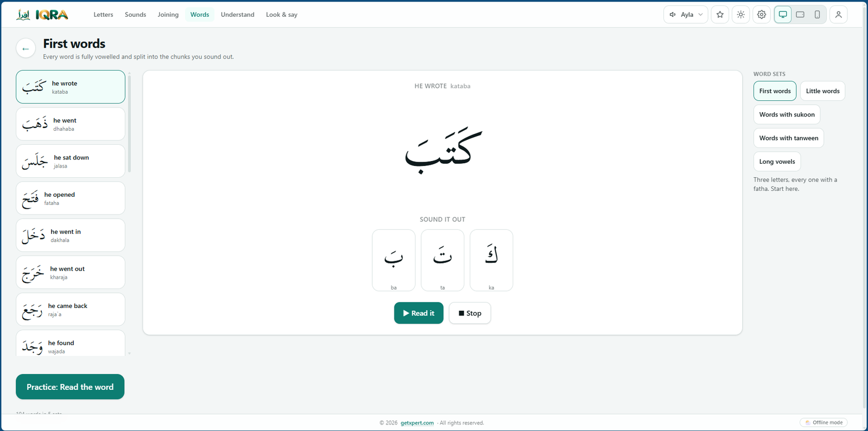This screenshot has width=868, height=431.
Task: Choose the Little words set
Action: coord(822,91)
